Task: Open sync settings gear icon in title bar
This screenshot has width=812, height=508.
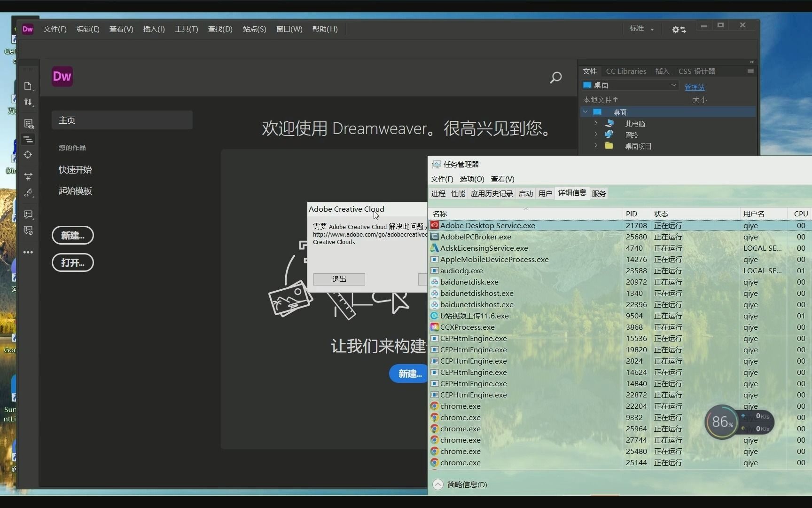Action: pyautogui.click(x=679, y=29)
